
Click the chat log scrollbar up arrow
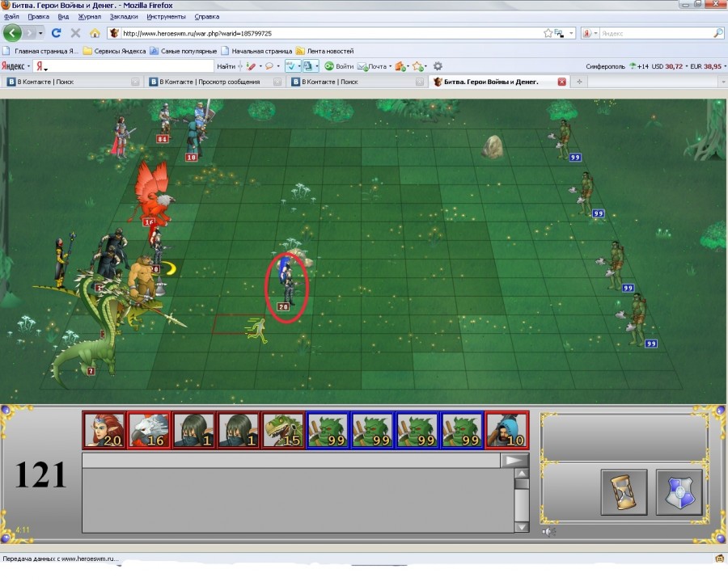tap(522, 474)
